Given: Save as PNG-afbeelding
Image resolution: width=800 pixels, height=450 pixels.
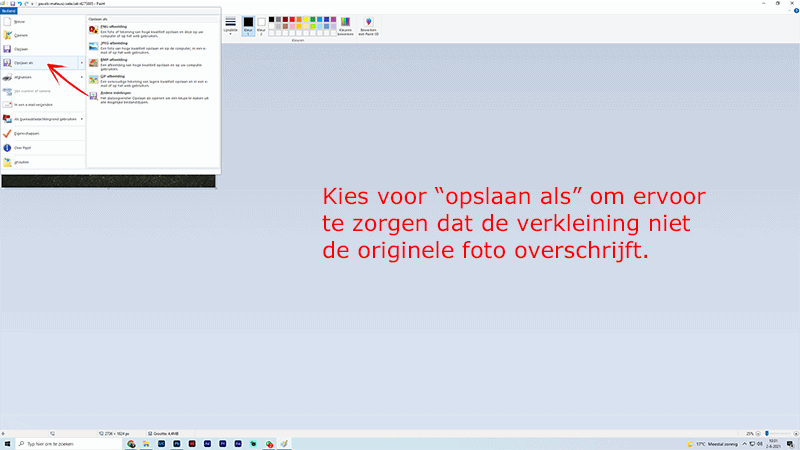Looking at the screenshot, I should 153,30.
